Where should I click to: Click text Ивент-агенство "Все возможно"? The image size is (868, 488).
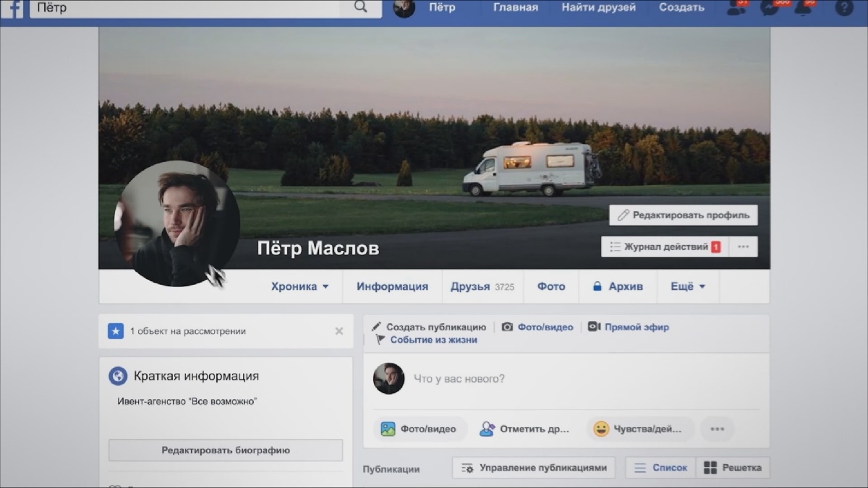coord(187,401)
